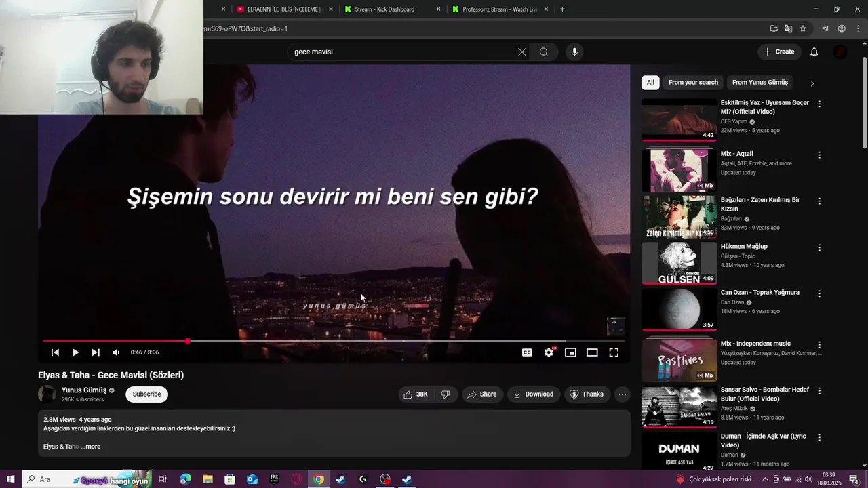
Task: Clear the search box with the X icon
Action: pos(522,52)
